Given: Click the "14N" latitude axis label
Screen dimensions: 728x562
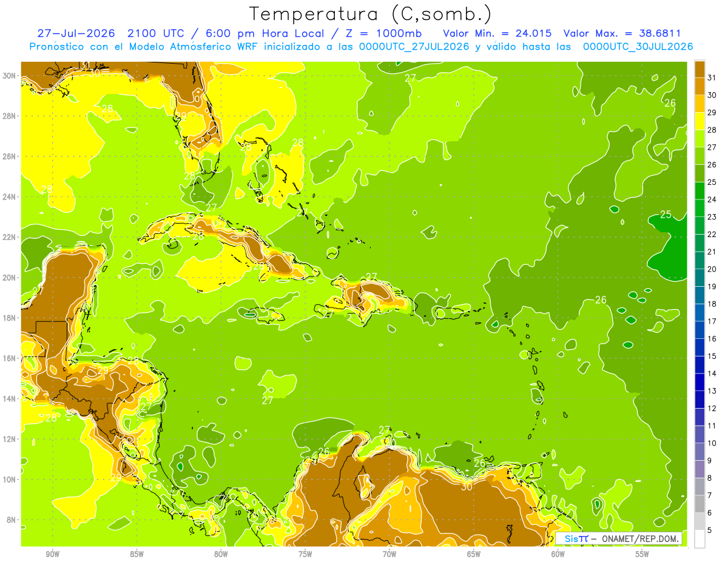Looking at the screenshot, I should coord(10,398).
